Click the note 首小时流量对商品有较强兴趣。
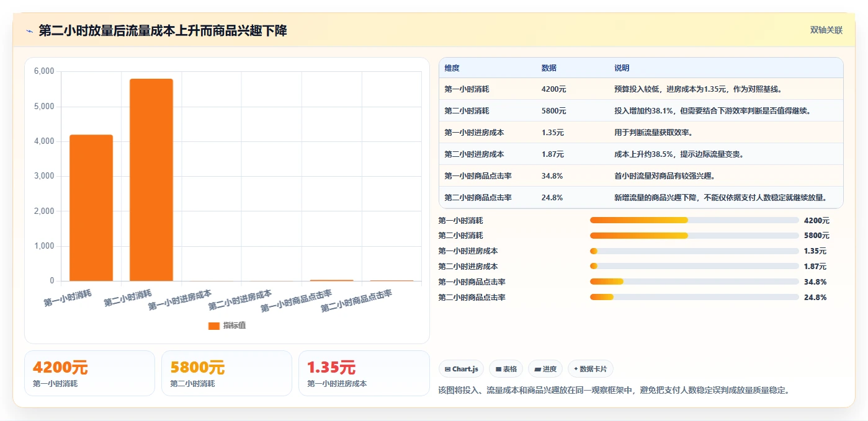Screen dimensions: 868x421 (x=665, y=176)
